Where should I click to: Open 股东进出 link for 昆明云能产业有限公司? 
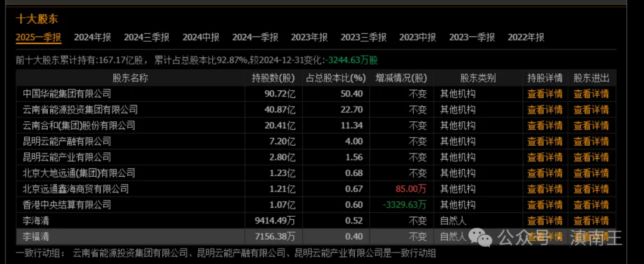coord(591,157)
